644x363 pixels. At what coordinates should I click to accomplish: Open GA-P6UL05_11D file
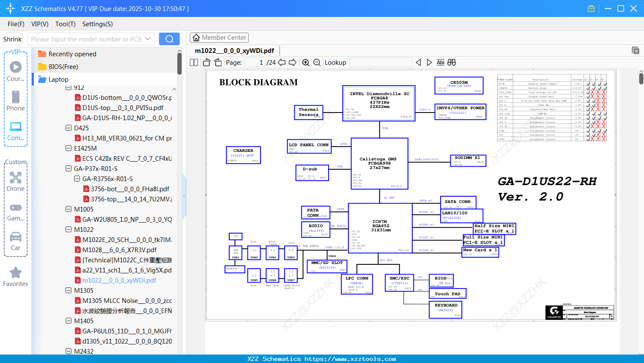point(123,331)
